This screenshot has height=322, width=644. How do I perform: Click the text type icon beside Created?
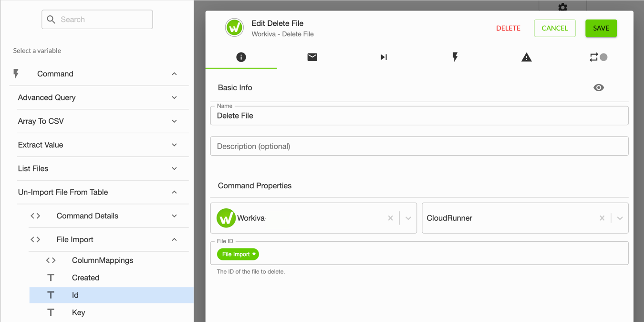click(51, 278)
